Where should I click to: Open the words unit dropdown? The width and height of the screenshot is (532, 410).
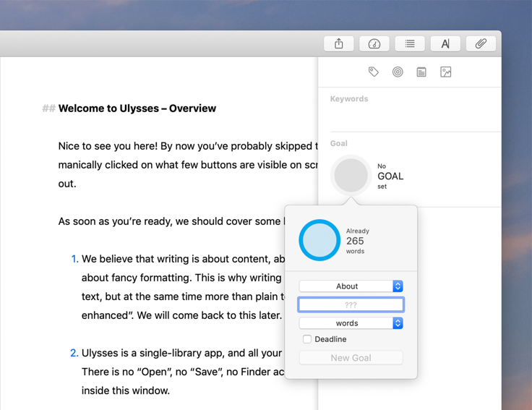pos(351,323)
